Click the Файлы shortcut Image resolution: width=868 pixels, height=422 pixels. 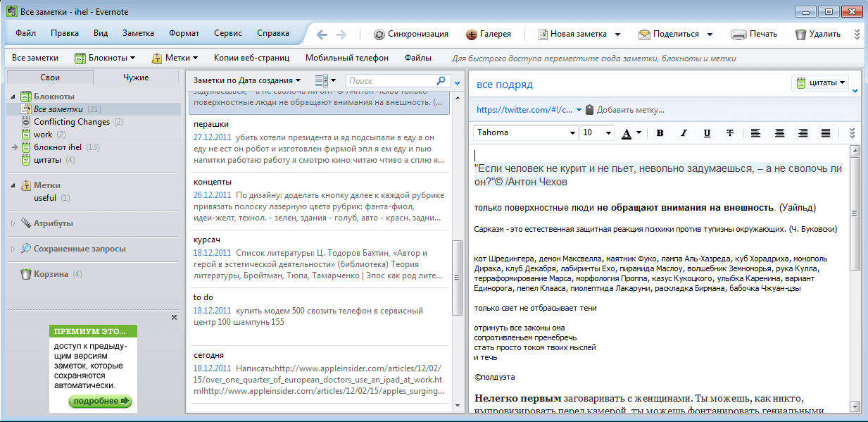coord(418,58)
